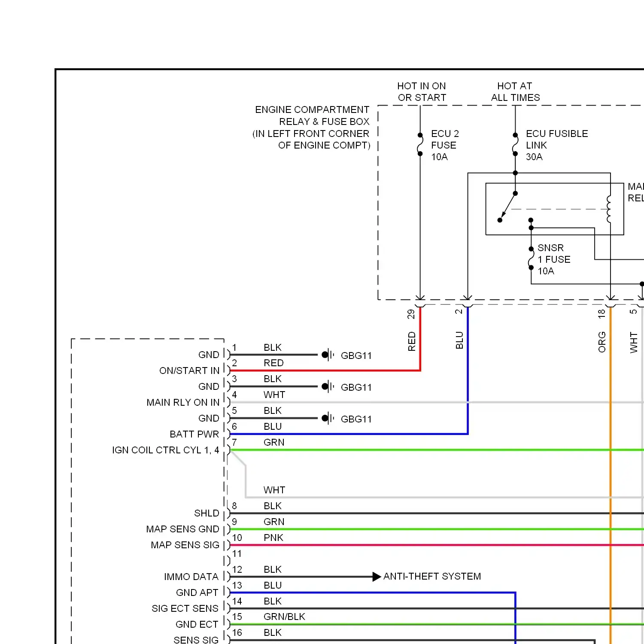Click the MAP SENS SIG pin label

point(185,545)
